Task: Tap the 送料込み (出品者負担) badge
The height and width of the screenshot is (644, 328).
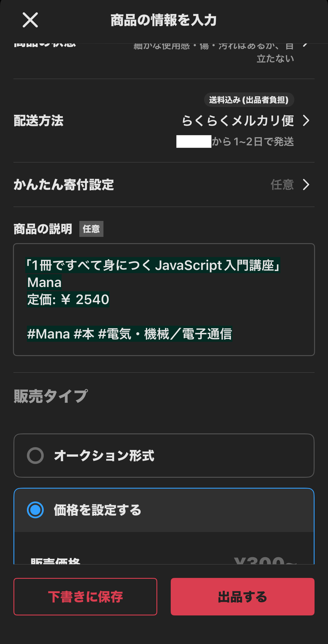Action: tap(249, 100)
